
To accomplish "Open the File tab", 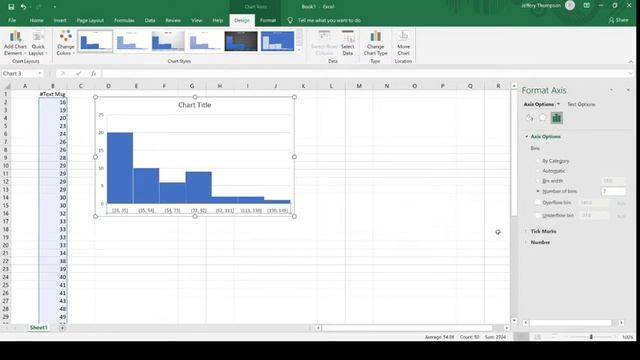I will click(x=12, y=20).
